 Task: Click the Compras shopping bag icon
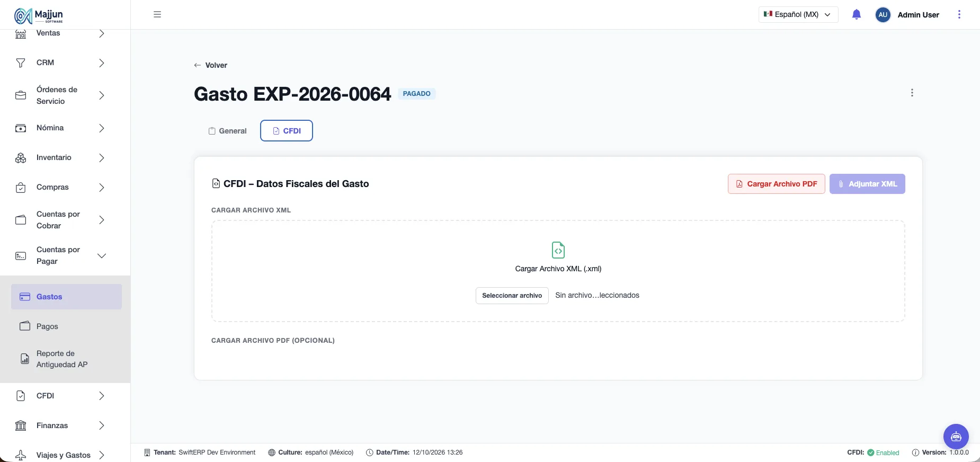pyautogui.click(x=21, y=188)
